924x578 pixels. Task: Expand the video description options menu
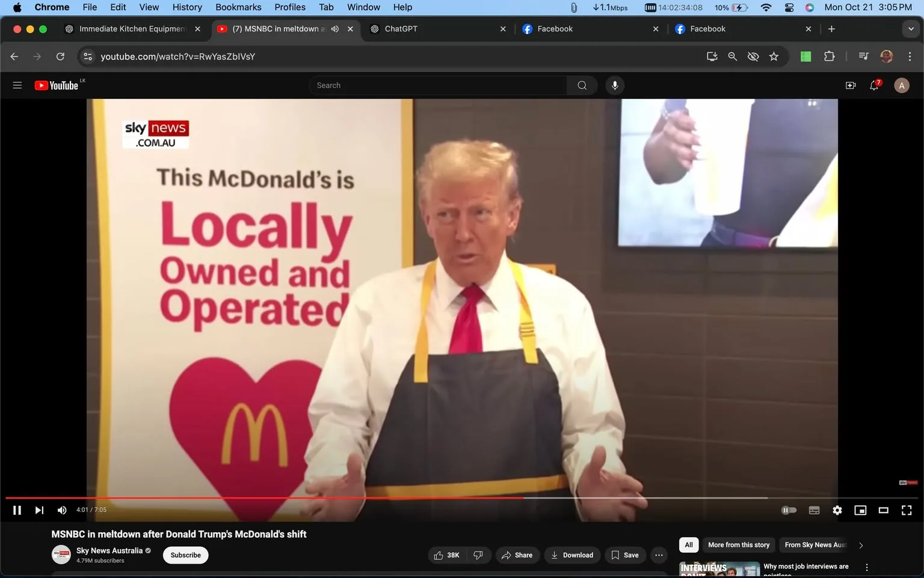click(658, 555)
